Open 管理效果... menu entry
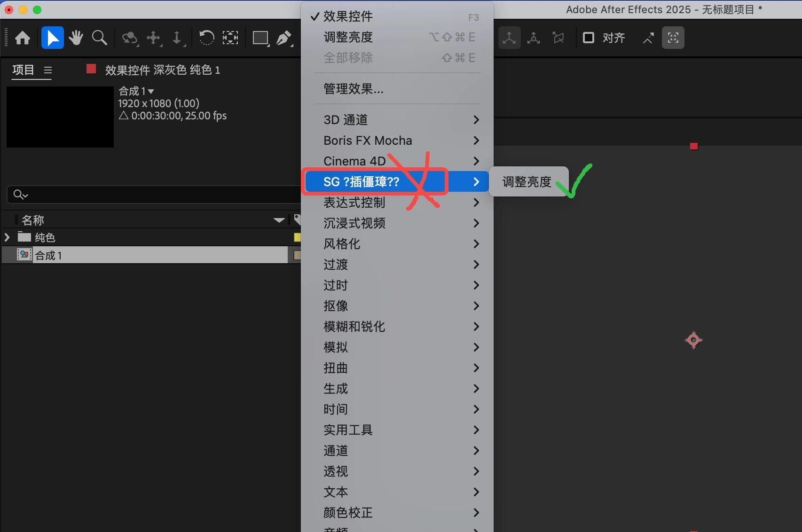The height and width of the screenshot is (532, 802). [397, 89]
